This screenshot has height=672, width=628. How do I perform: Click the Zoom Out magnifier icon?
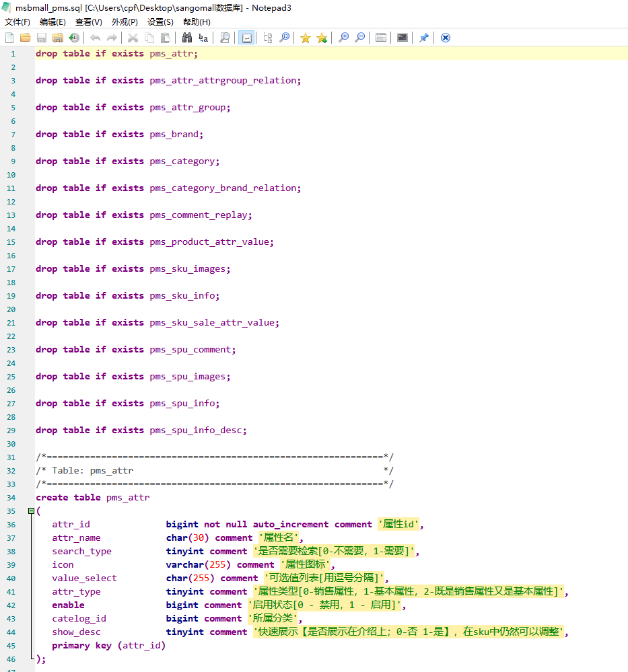point(359,38)
